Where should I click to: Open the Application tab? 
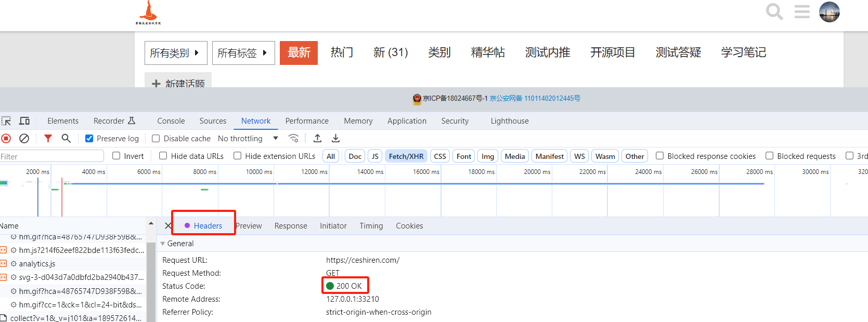coord(407,121)
